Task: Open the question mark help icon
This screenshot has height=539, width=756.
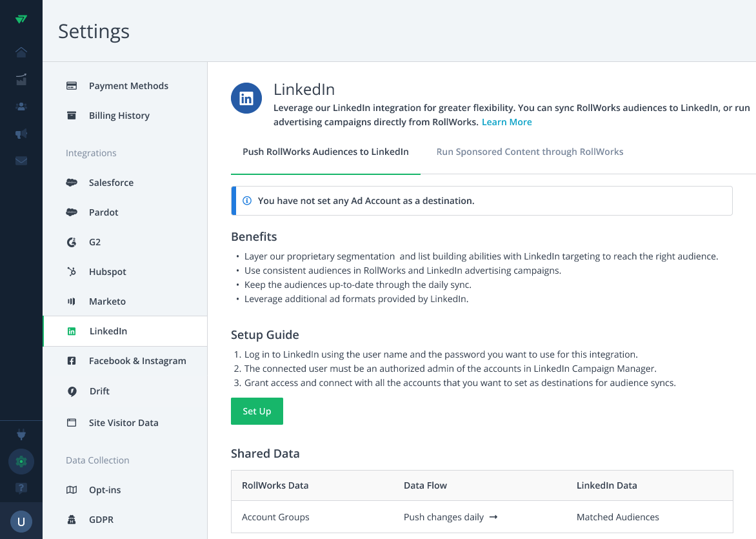Action: pos(21,489)
